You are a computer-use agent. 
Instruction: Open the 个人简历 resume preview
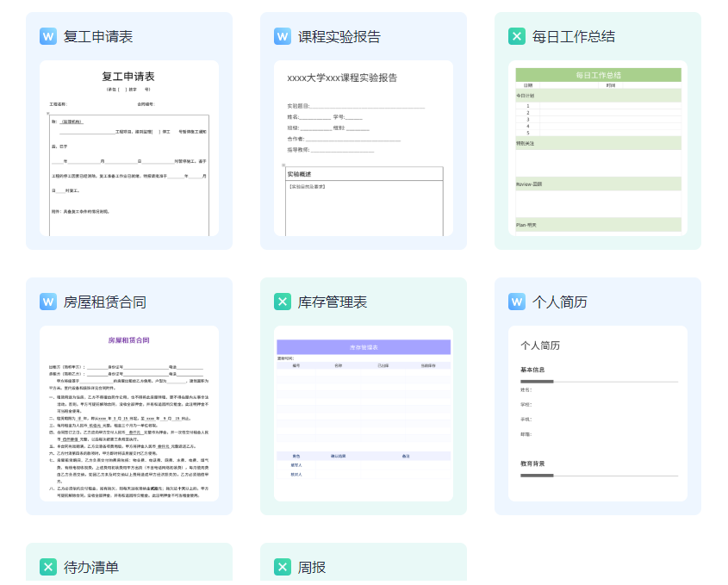tap(598, 414)
